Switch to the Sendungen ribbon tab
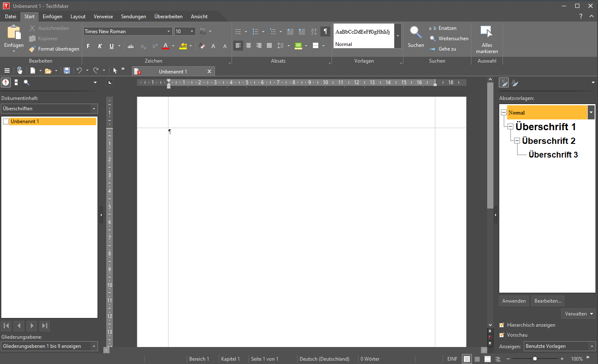The image size is (598, 364). (134, 17)
